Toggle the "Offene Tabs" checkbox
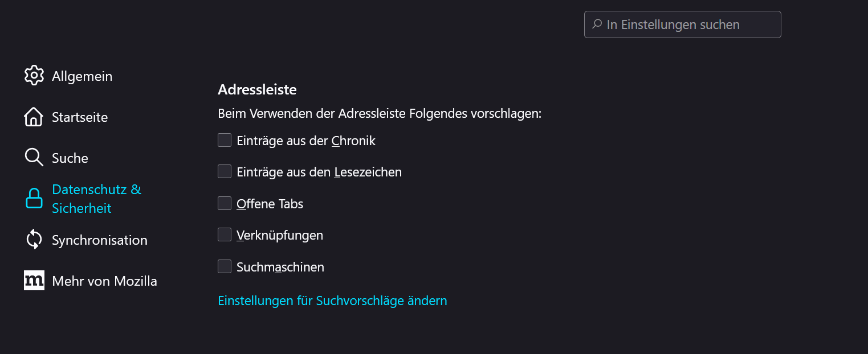This screenshot has width=868, height=354. click(x=225, y=203)
